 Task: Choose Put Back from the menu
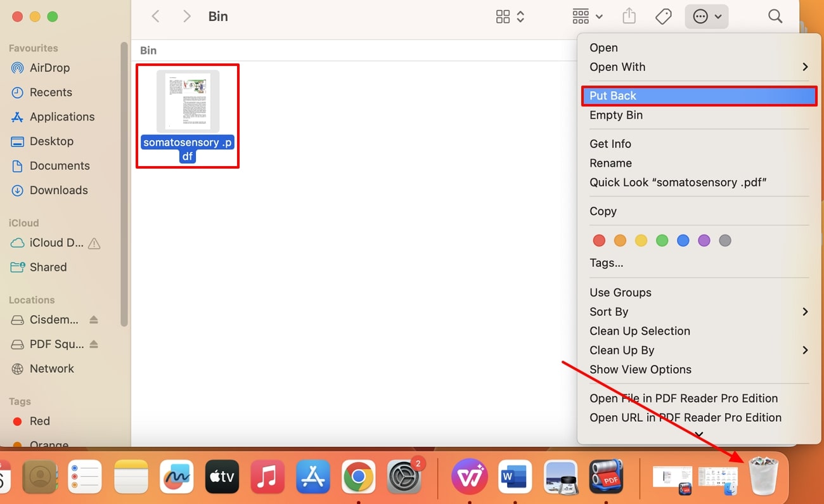pyautogui.click(x=698, y=96)
